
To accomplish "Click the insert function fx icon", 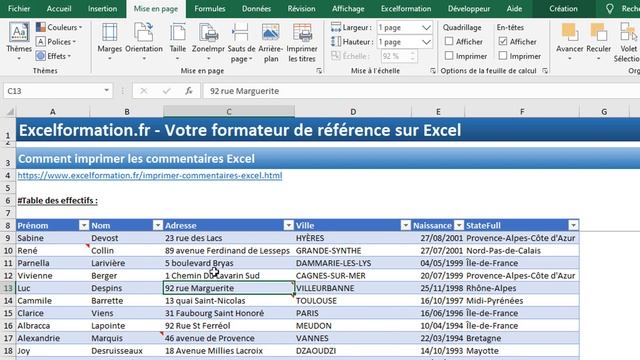I will 189,91.
